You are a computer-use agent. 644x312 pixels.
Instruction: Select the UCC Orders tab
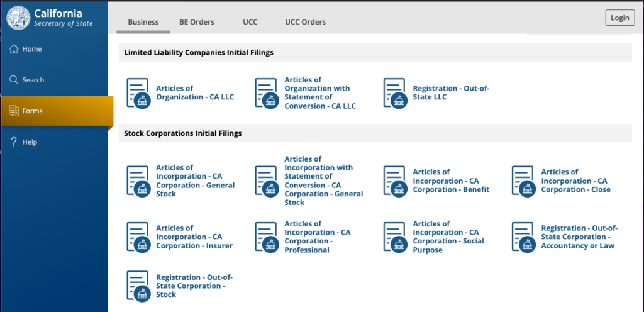[x=305, y=22]
